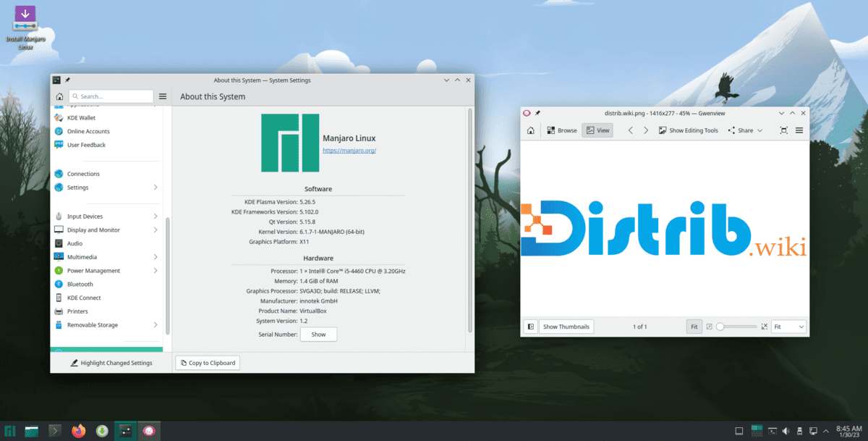The image size is (868, 441).
Task: Go to System Settings home view
Action: click(59, 96)
